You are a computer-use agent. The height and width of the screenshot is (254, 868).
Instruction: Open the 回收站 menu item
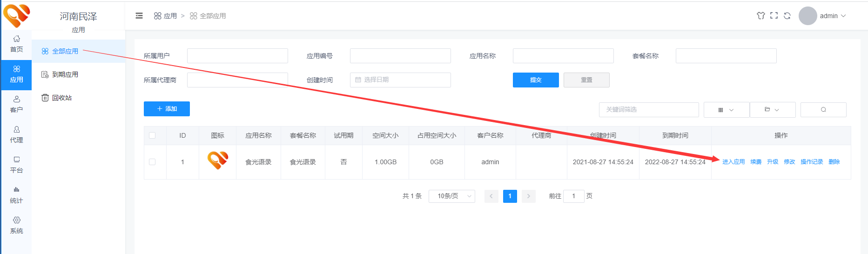point(78,98)
